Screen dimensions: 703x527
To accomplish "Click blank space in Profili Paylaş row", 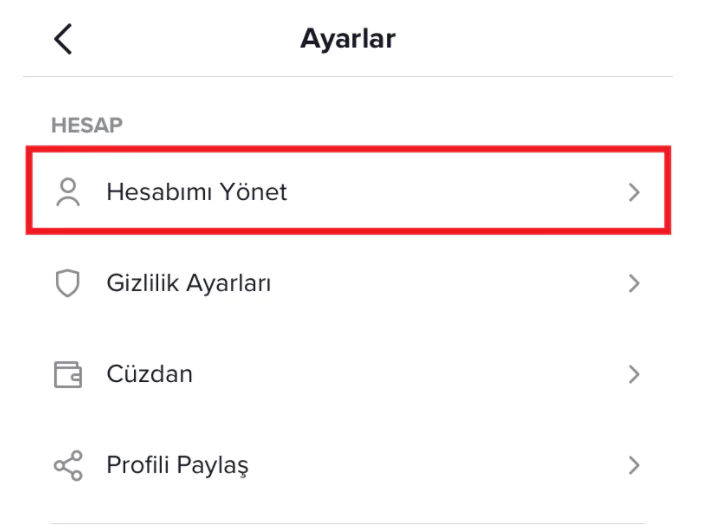I will point(440,466).
